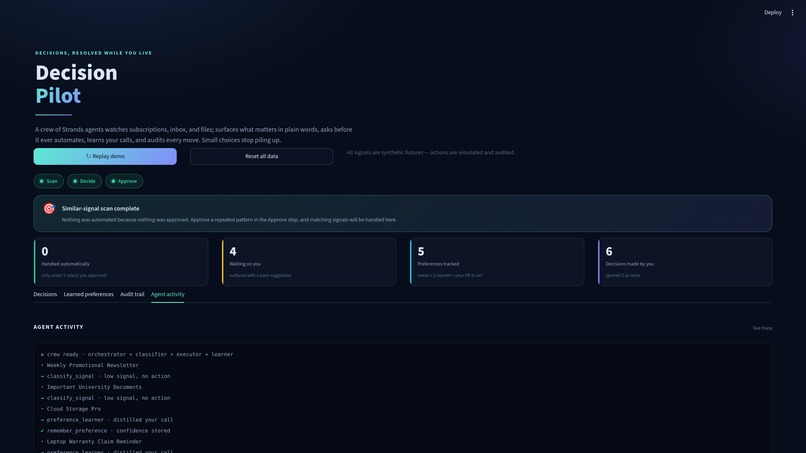Screen dimensions: 806x453
Task: Click 'Similar-signal scan complete' heading
Action: pos(100,208)
